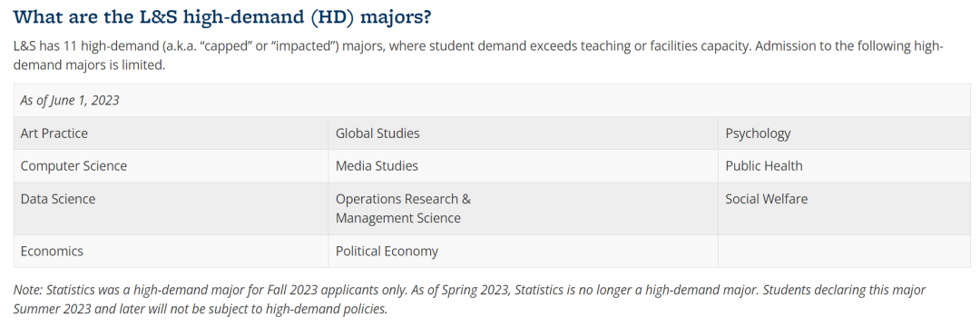Click the intro paragraph about 11 high-demand majors

tap(478, 55)
